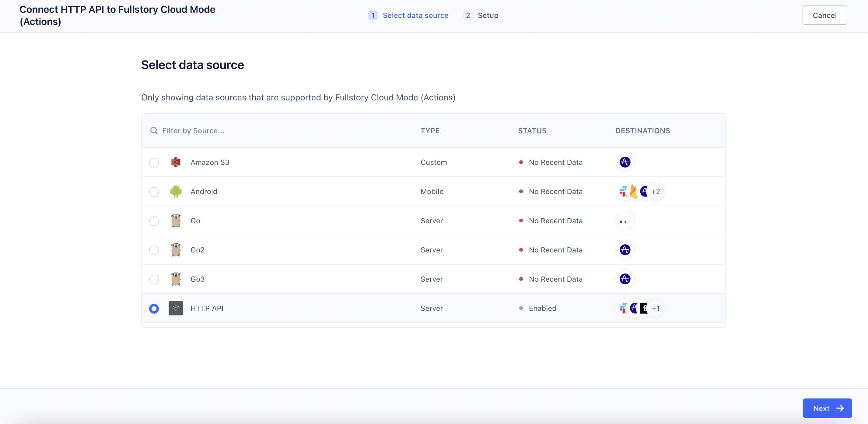Show the +2 more destinations for Android
Viewport: 868px width, 424px height.
(656, 192)
